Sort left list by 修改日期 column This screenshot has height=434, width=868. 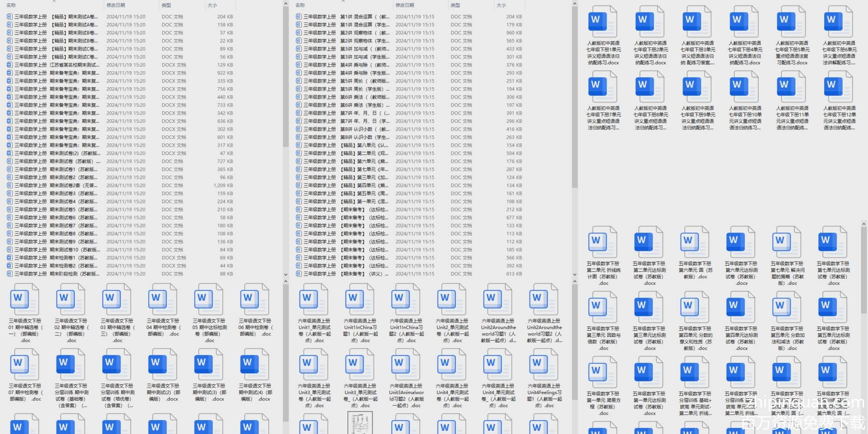116,5
